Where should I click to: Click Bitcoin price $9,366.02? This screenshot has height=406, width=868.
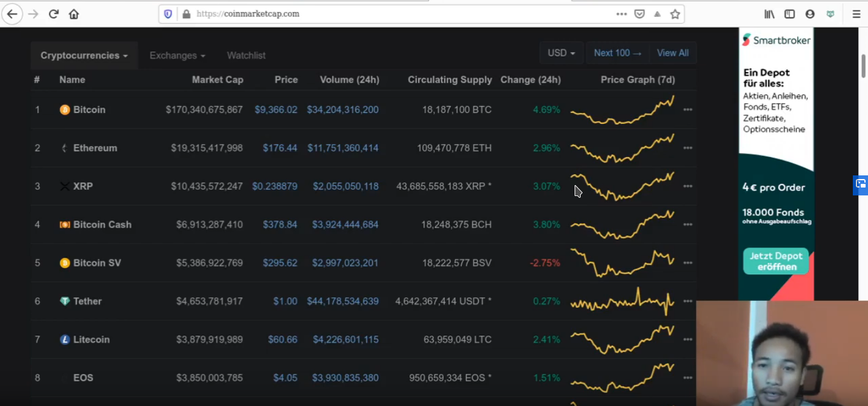(x=276, y=110)
